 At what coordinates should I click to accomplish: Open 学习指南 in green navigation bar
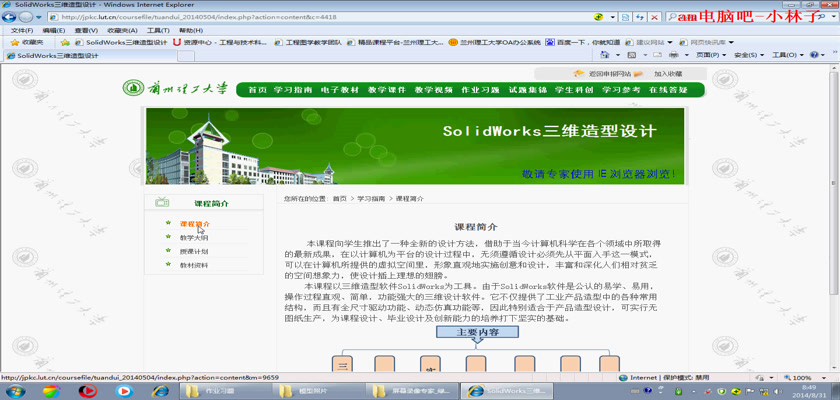click(x=293, y=90)
